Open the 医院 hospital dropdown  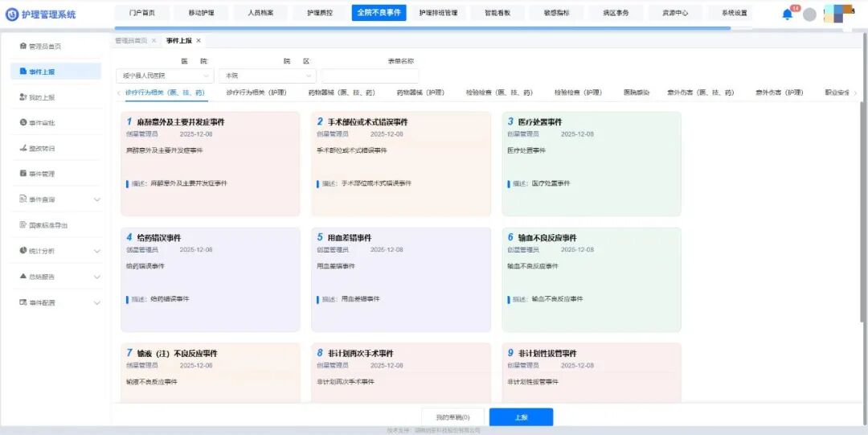pyautogui.click(x=165, y=76)
